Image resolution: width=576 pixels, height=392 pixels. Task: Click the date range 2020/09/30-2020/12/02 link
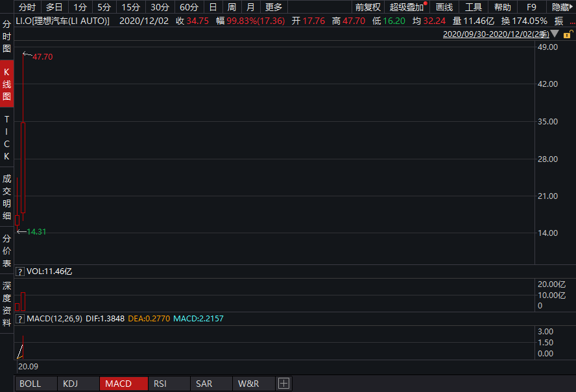496,34
